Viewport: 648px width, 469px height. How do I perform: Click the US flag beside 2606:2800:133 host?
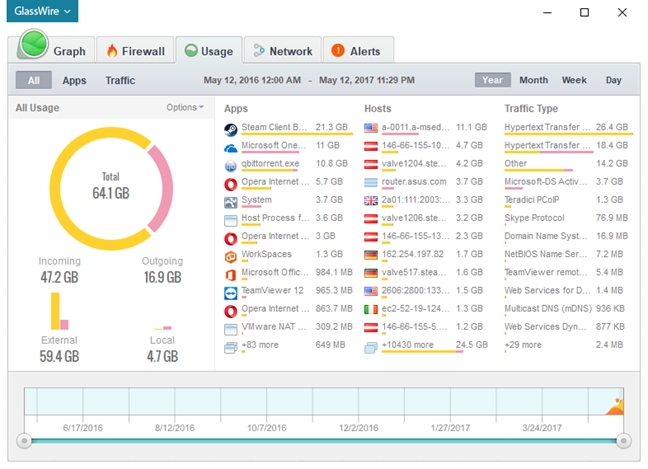(x=371, y=291)
